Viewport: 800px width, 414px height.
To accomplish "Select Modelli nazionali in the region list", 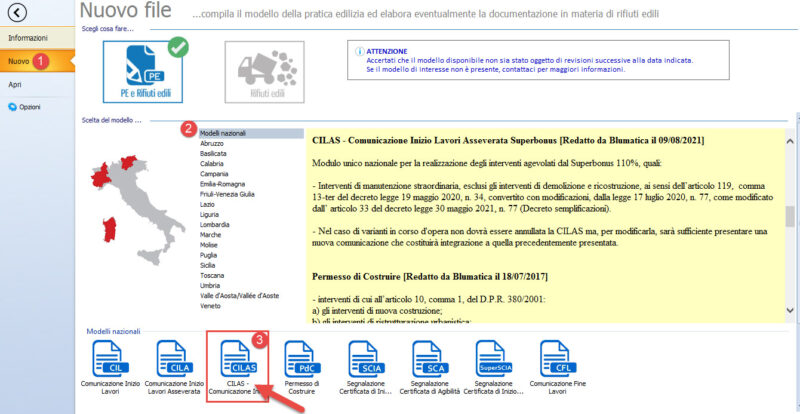I will [223, 133].
